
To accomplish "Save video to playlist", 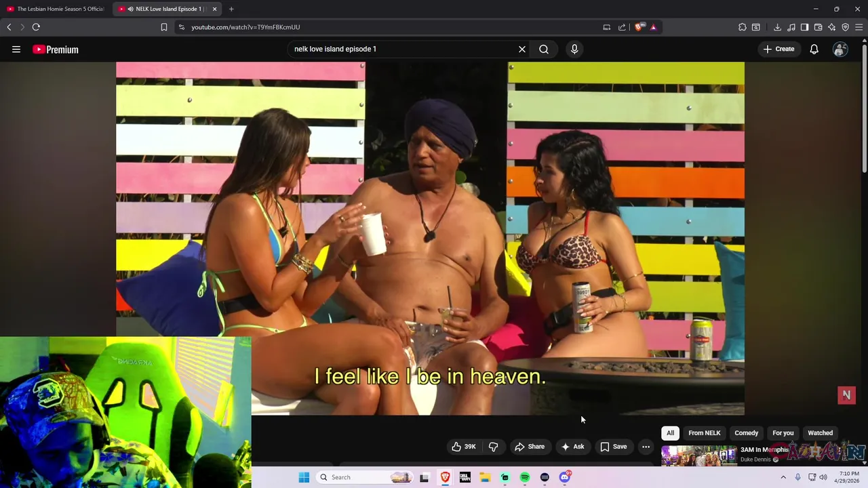I will tap(614, 447).
